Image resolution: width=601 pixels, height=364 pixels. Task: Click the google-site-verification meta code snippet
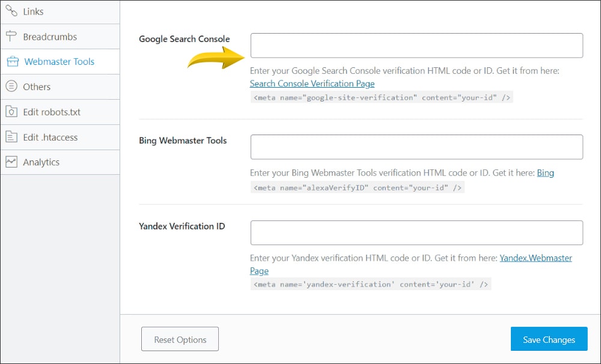pyautogui.click(x=382, y=97)
